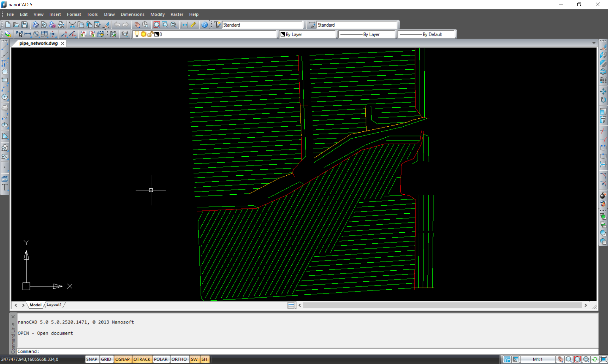The width and height of the screenshot is (608, 364).
Task: Toggle OSNAP mode in status bar
Action: (122, 359)
